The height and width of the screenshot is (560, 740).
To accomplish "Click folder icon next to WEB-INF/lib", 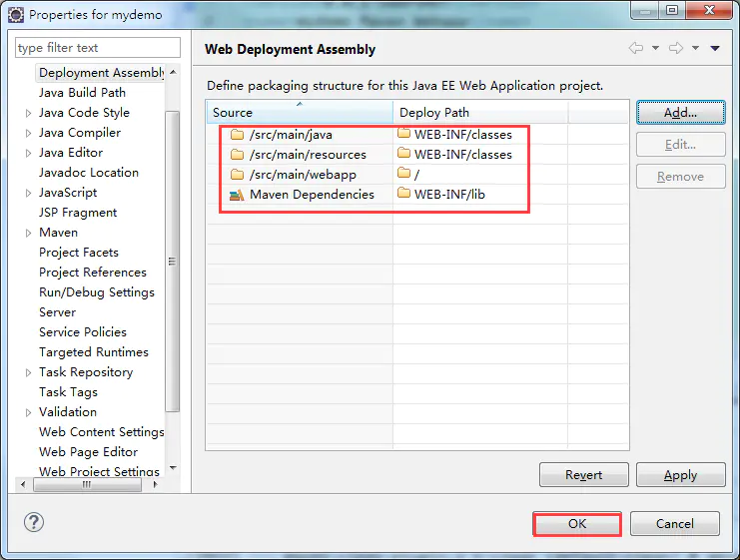I will point(404,193).
